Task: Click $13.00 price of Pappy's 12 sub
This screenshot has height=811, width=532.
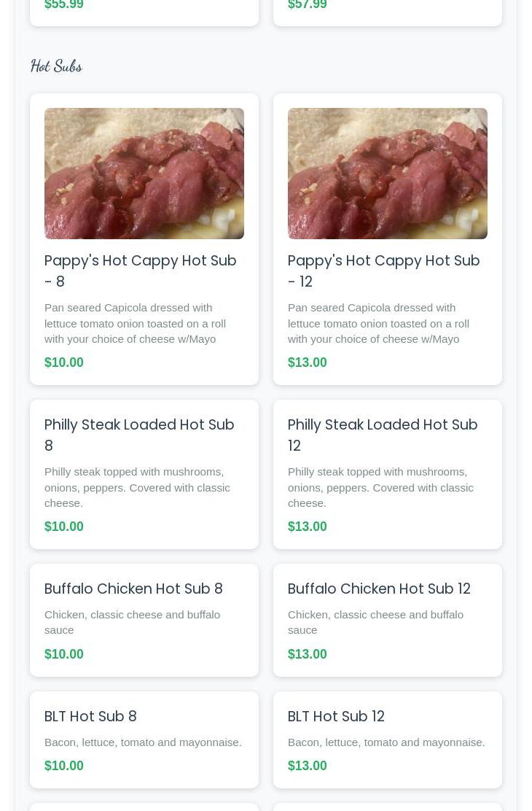Action: coord(308,362)
